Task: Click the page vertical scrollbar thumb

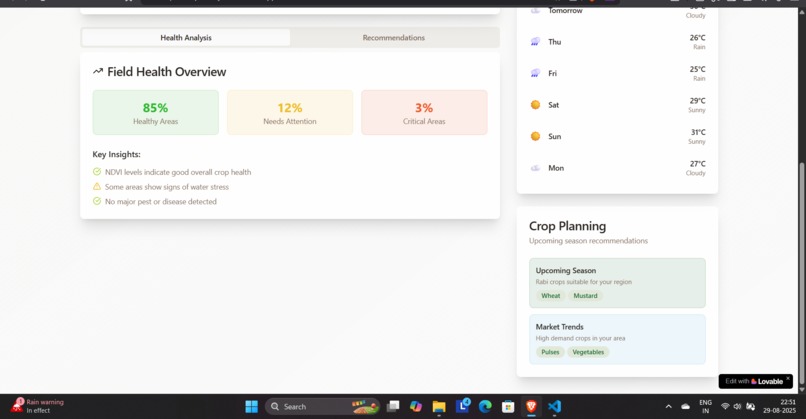Action: coord(801,274)
